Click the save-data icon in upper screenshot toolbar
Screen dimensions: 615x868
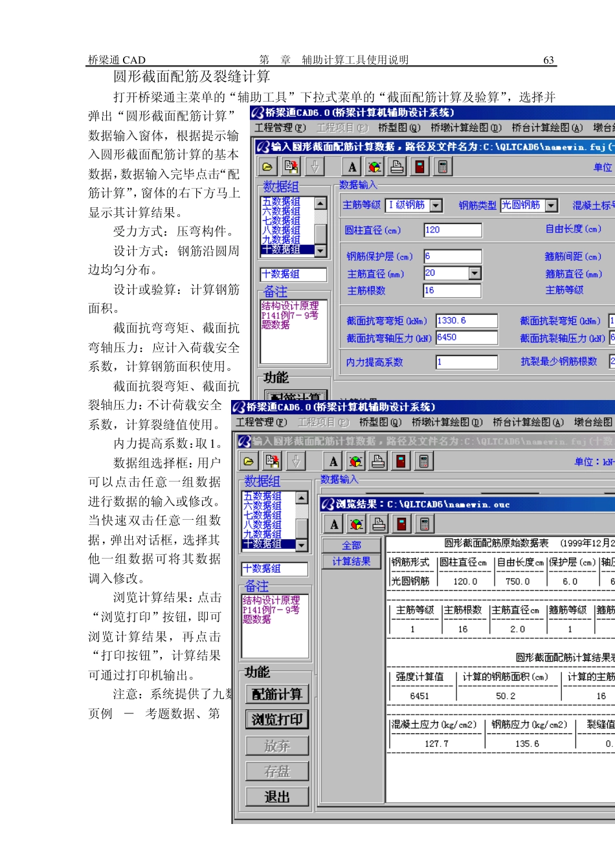pyautogui.click(x=291, y=166)
